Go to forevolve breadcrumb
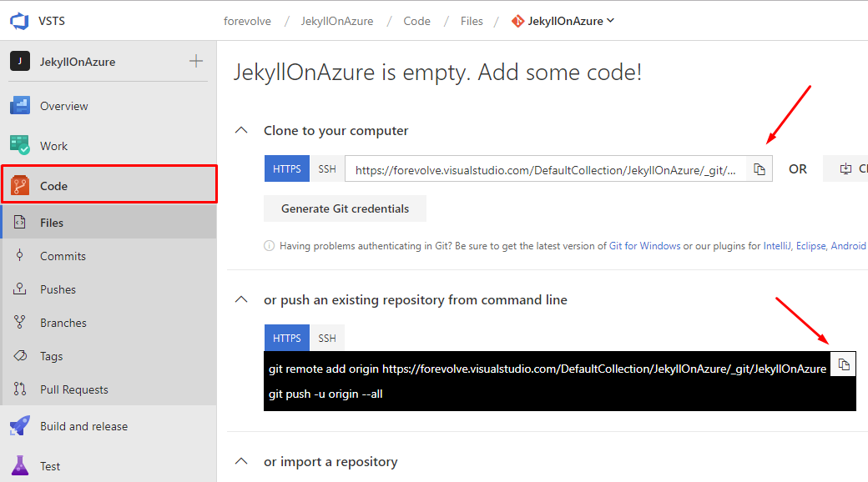The image size is (868, 482). (x=247, y=21)
